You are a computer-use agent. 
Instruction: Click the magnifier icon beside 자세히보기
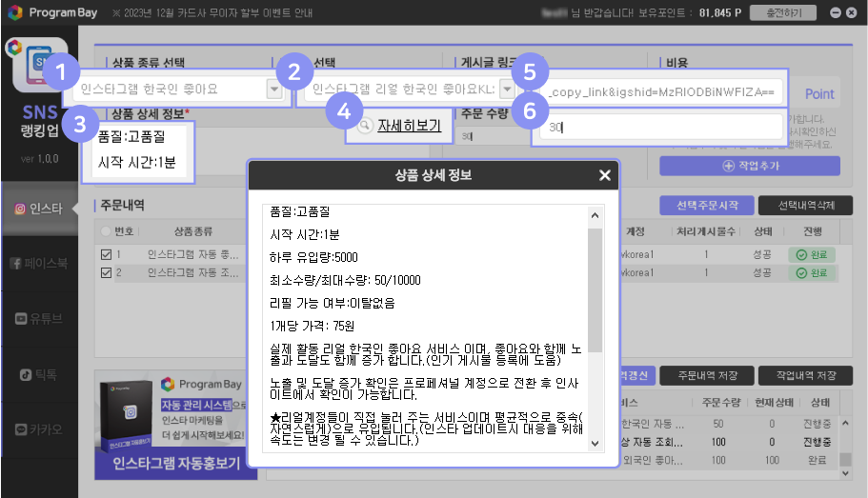tap(364, 124)
